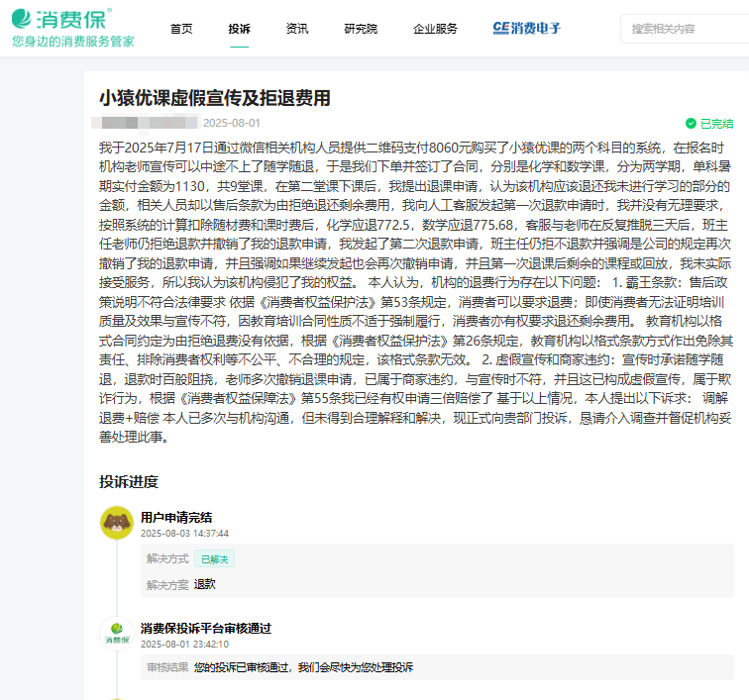The width and height of the screenshot is (749, 700).
Task: Click the timestamp 2025-08-01 23:42:10
Action: 184,645
